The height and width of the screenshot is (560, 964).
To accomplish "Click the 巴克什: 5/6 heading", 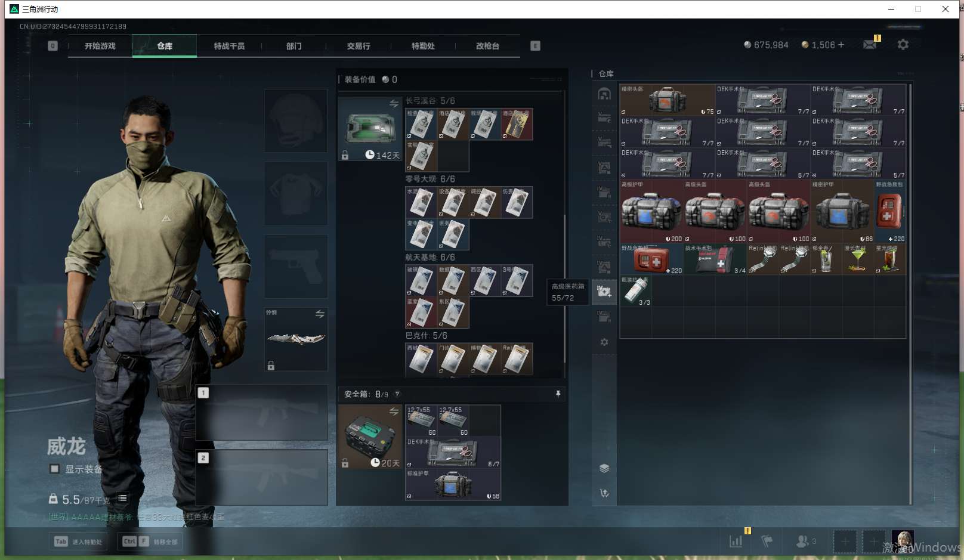I will (x=426, y=336).
